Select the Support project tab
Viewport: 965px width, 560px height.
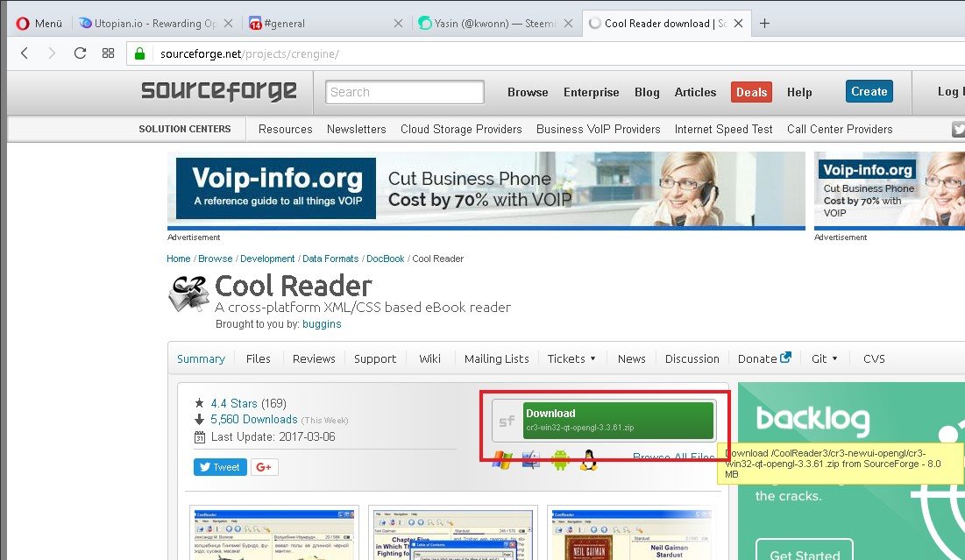[x=375, y=358]
